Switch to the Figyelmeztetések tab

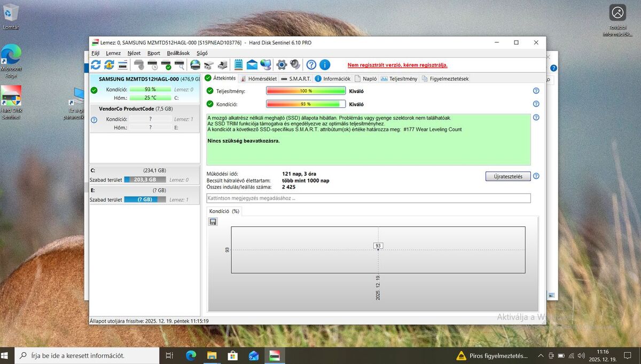pos(445,78)
